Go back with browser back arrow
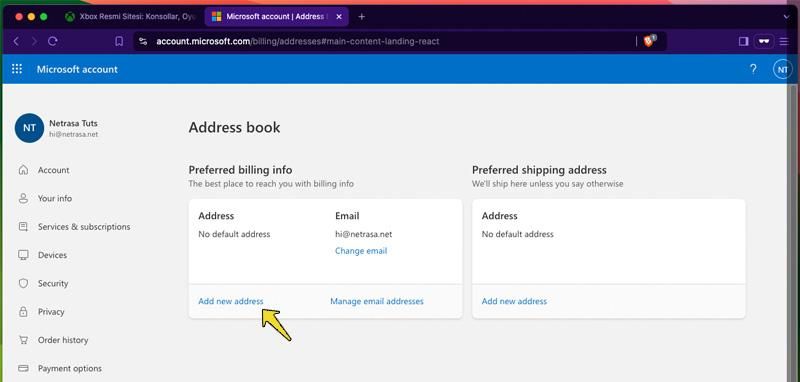Image resolution: width=800 pixels, height=382 pixels. (16, 41)
